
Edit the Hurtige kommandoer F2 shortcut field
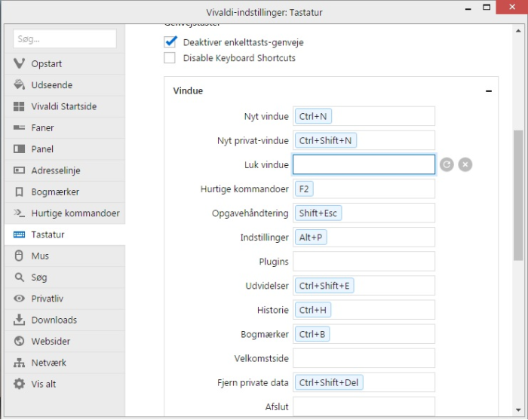[x=364, y=189]
